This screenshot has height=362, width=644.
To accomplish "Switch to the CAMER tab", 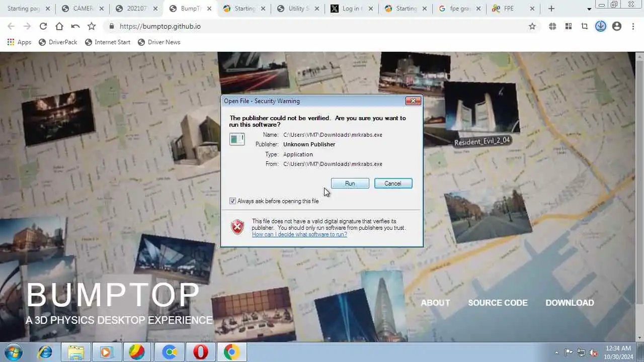I will [x=82, y=9].
